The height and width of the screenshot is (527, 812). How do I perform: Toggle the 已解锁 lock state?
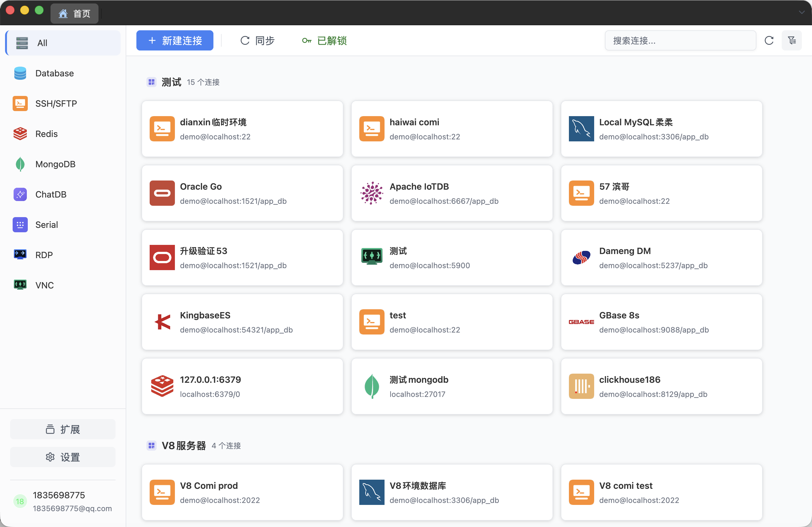tap(325, 41)
